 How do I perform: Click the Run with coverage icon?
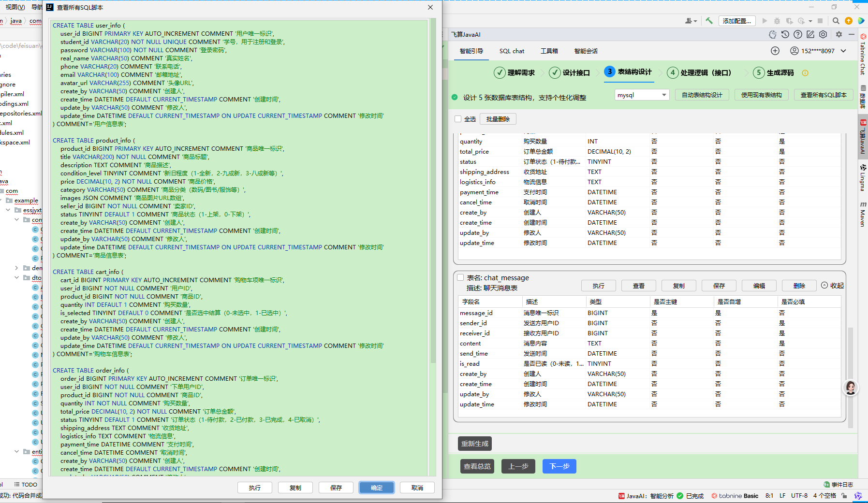click(789, 21)
